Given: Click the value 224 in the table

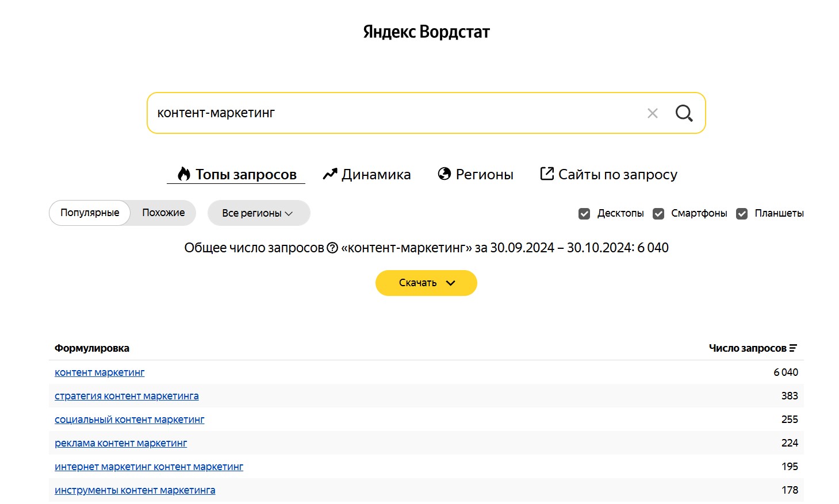Looking at the screenshot, I should pyautogui.click(x=790, y=443).
